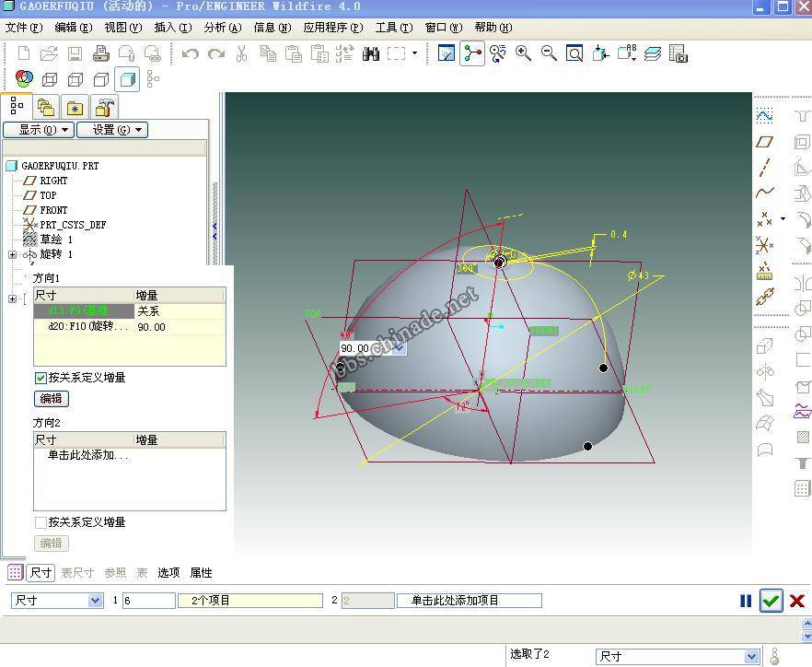Open the 尺寸 pattern type dropdown
The height and width of the screenshot is (667, 812).
[95, 600]
